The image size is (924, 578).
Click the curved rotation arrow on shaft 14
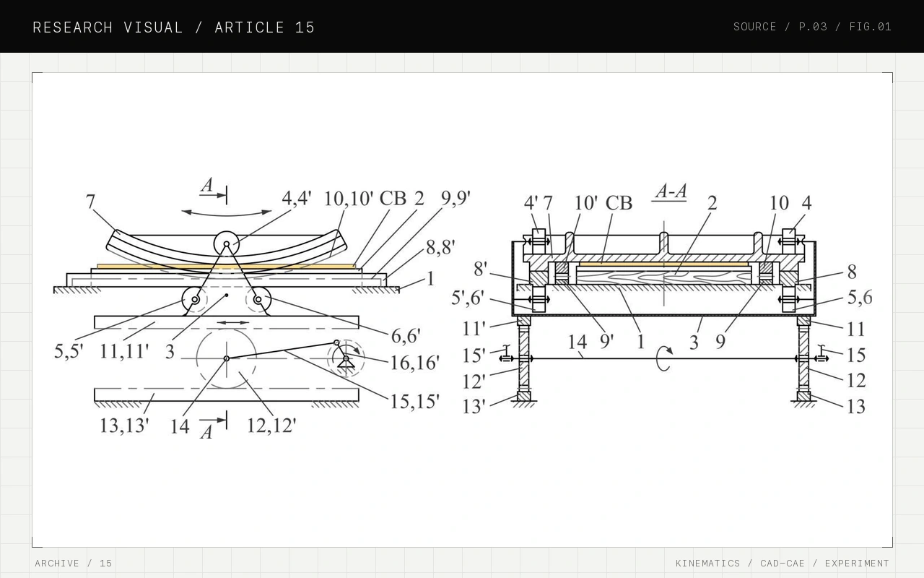tap(664, 358)
